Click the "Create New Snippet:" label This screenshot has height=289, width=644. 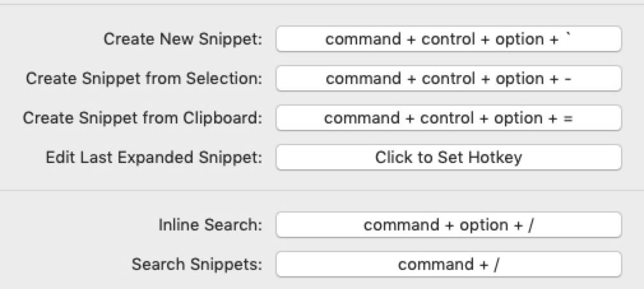tap(183, 39)
